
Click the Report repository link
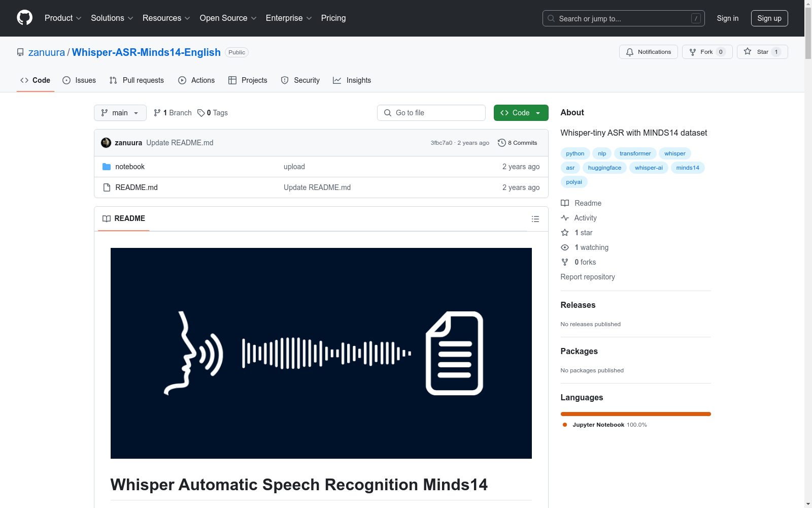[x=588, y=277]
